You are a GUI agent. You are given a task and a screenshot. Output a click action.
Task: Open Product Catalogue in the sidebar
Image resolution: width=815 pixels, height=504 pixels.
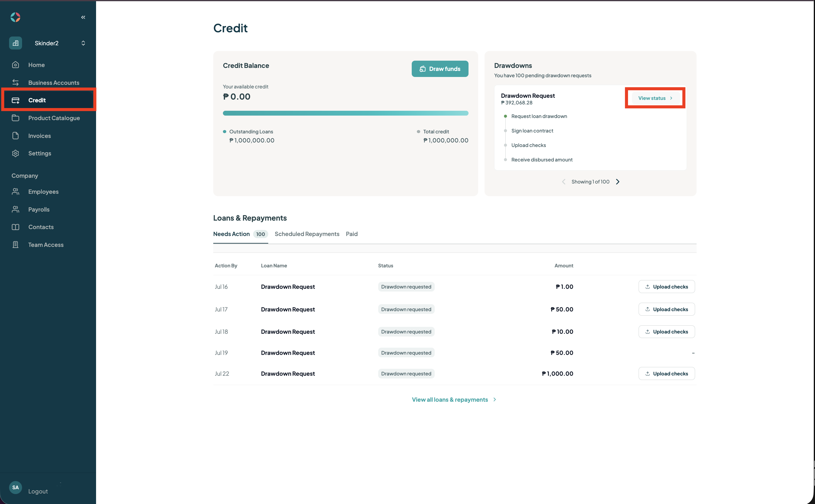click(x=54, y=118)
